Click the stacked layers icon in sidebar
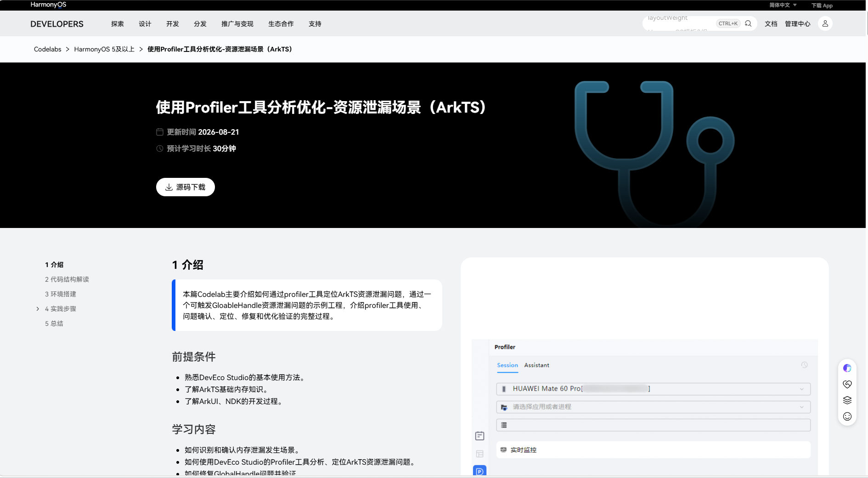868x478 pixels. 847,400
